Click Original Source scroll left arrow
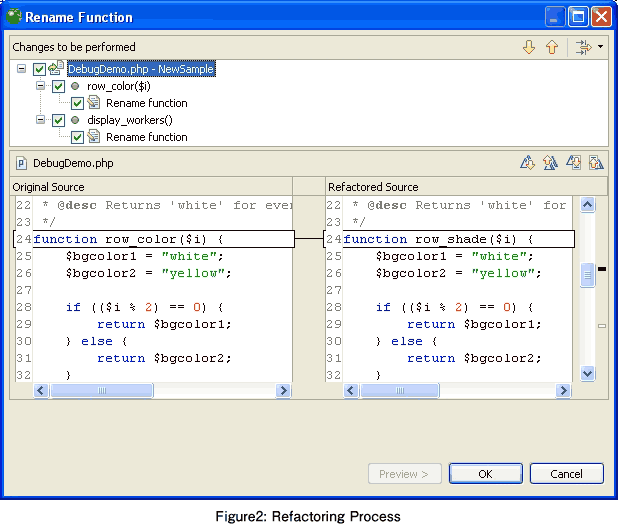 [x=41, y=390]
